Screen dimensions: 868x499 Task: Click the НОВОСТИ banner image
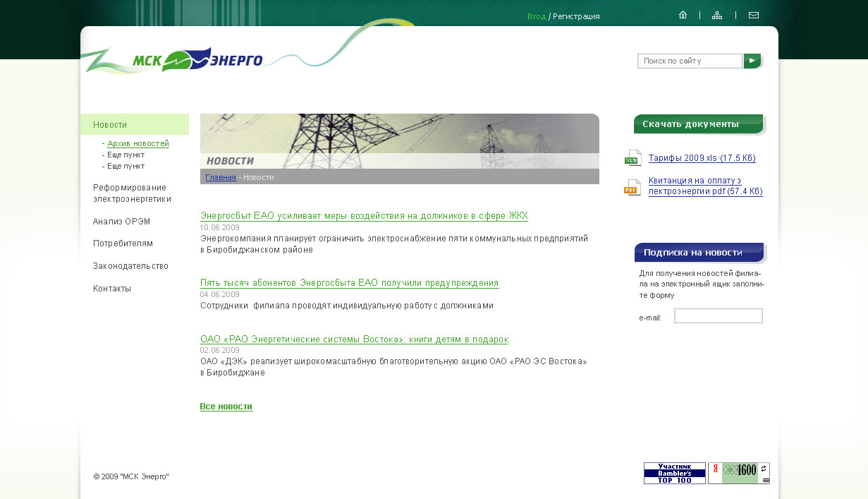pos(400,141)
